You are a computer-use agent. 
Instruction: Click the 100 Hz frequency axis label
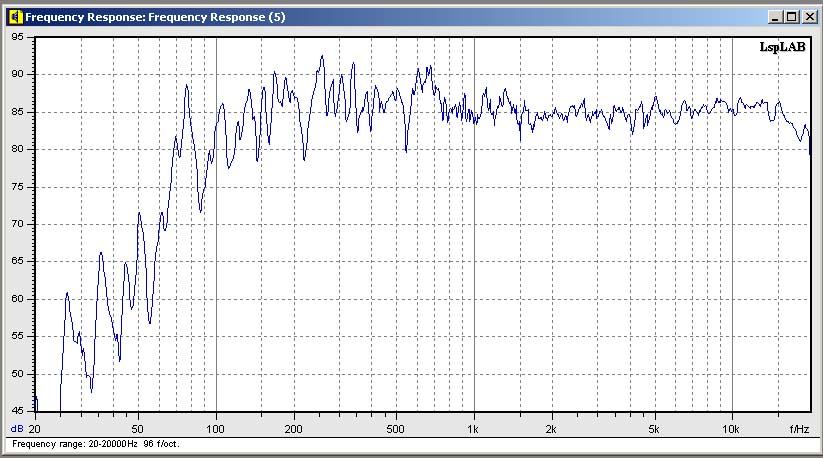[x=215, y=429]
